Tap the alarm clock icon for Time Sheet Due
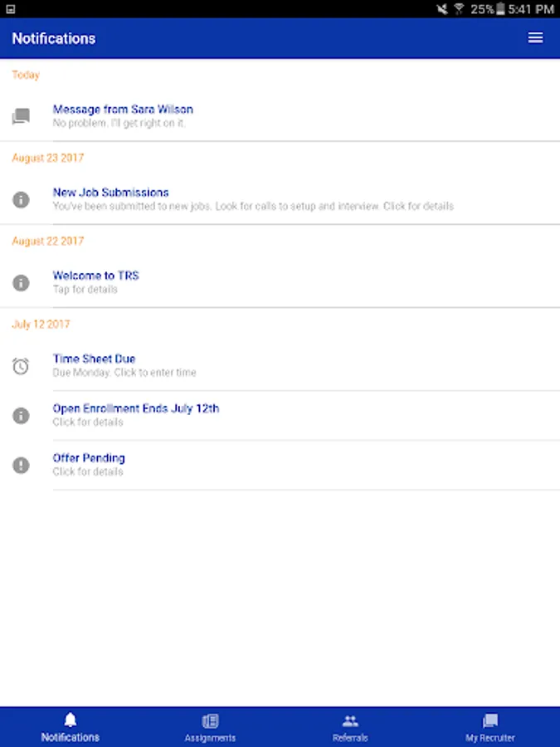This screenshot has width=560, height=747. coord(21,365)
